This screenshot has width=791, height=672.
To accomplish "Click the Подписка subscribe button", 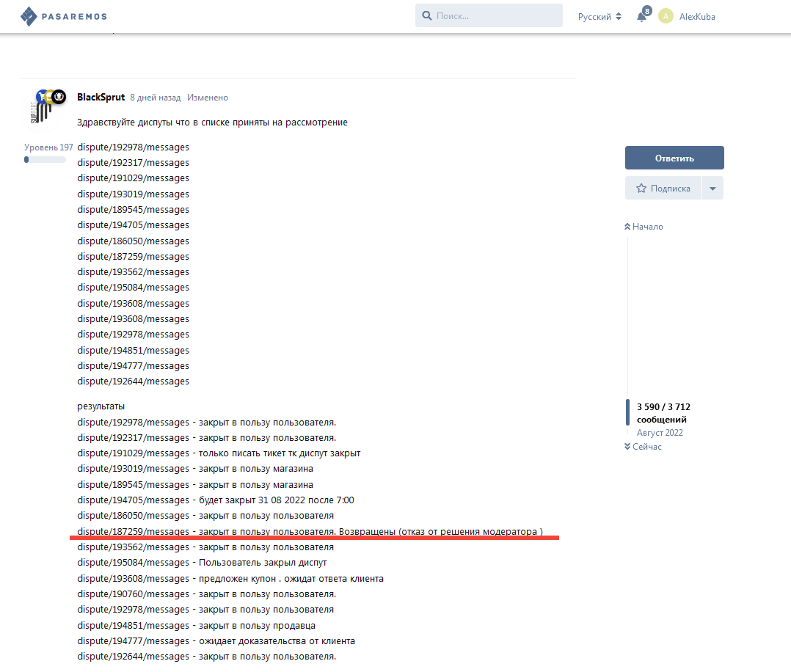I will point(663,189).
